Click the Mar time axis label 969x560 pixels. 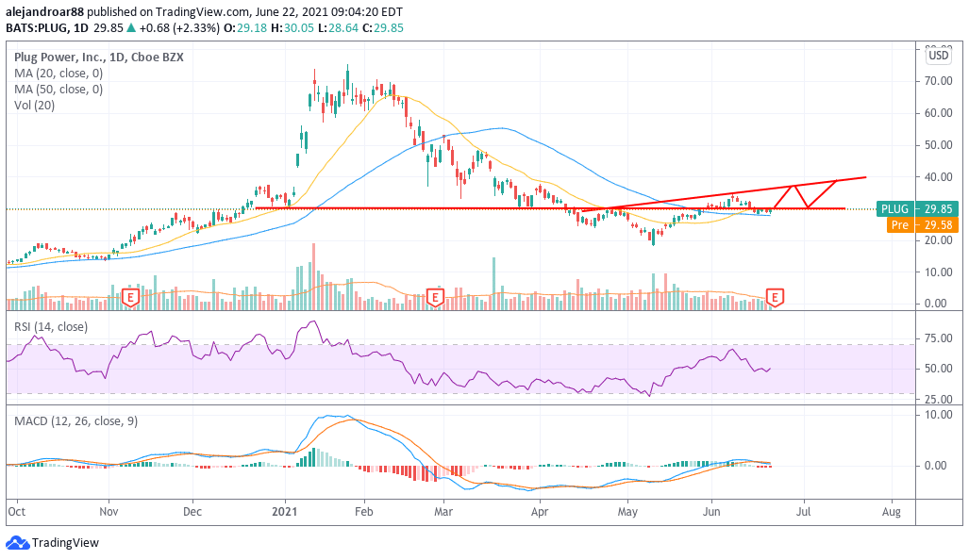pos(443,512)
